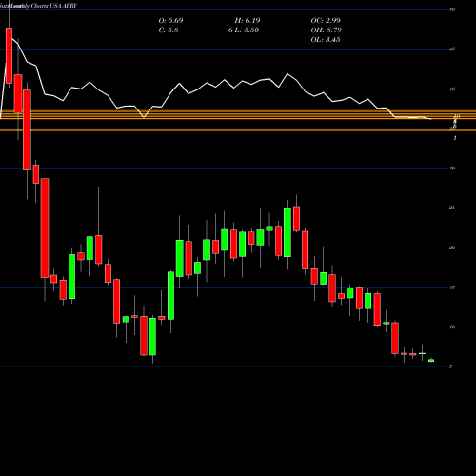
Task: Click the 5 price axis label
Action: pyautogui.click(x=450, y=367)
